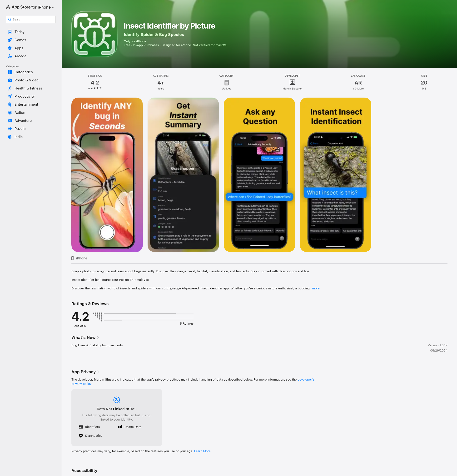Click the Ratings & Reviews heading
This screenshot has height=476, width=457.
90,304
